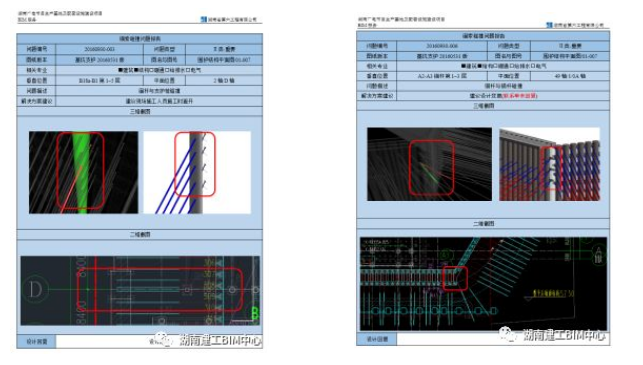Screen dimensions: 643x365
Task: Click the 相关专业 label cell on left page
Action: coord(36,70)
